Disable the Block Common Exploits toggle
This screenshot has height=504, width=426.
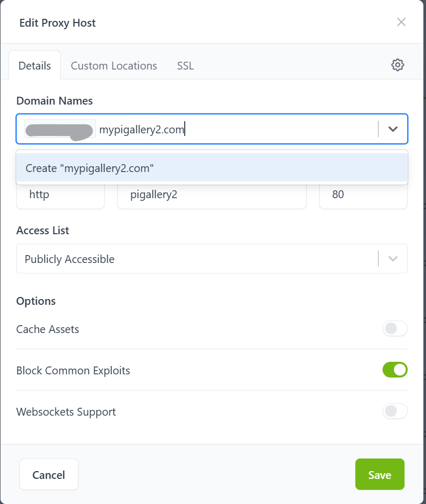395,370
